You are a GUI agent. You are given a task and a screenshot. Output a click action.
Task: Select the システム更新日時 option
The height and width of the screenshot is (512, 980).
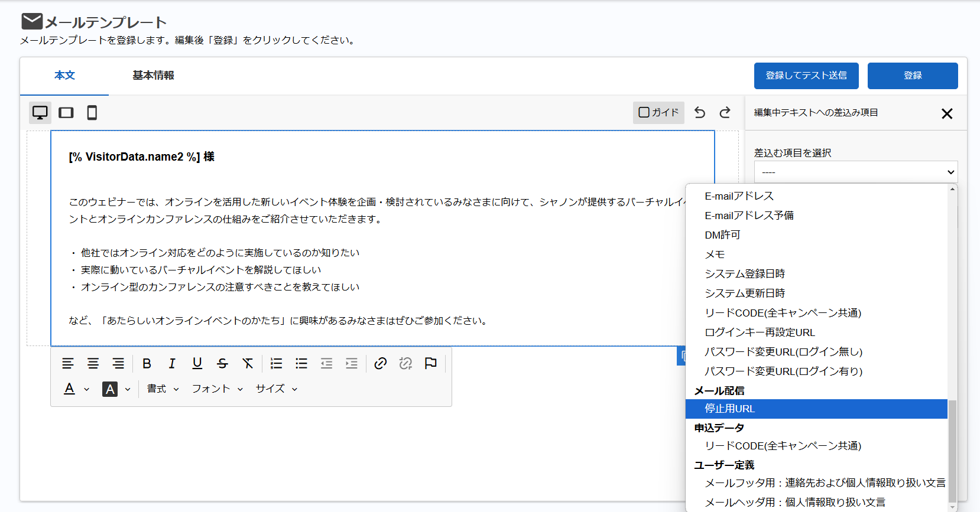pos(816,293)
